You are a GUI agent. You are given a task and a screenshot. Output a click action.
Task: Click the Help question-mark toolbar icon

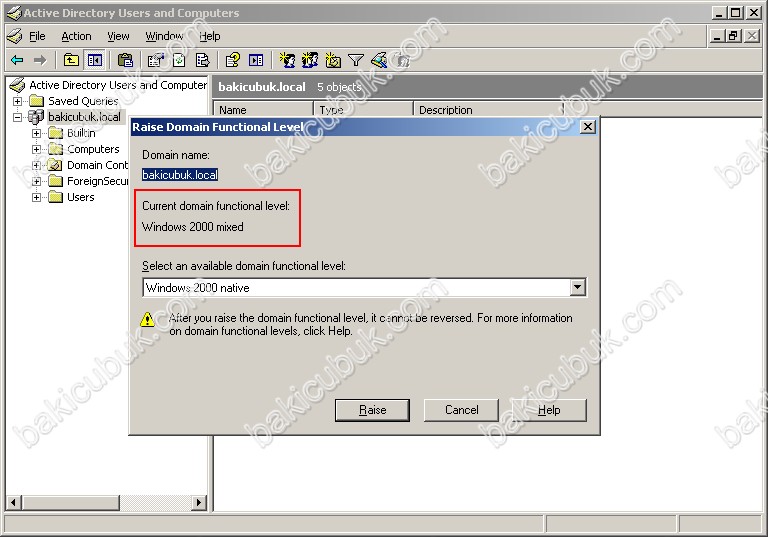233,60
